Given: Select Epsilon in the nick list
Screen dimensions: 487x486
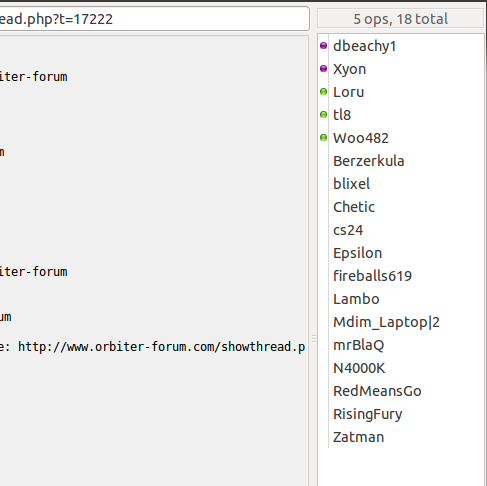Looking at the screenshot, I should (x=357, y=253).
